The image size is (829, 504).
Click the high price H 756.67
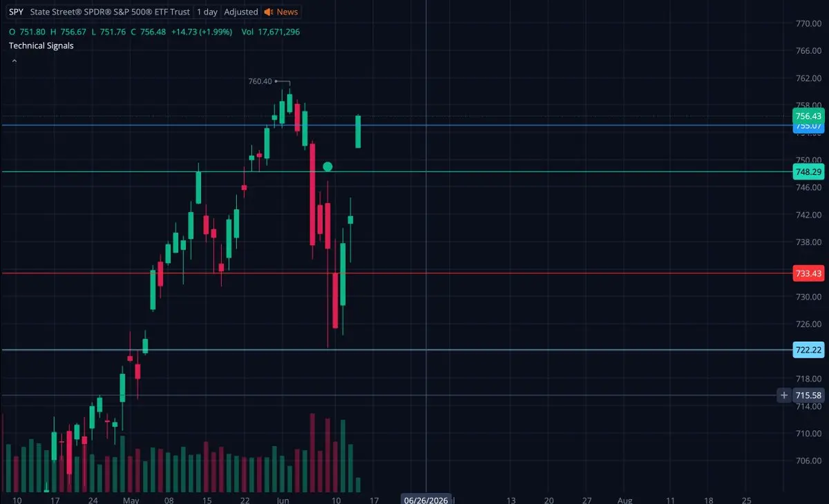tap(68, 32)
